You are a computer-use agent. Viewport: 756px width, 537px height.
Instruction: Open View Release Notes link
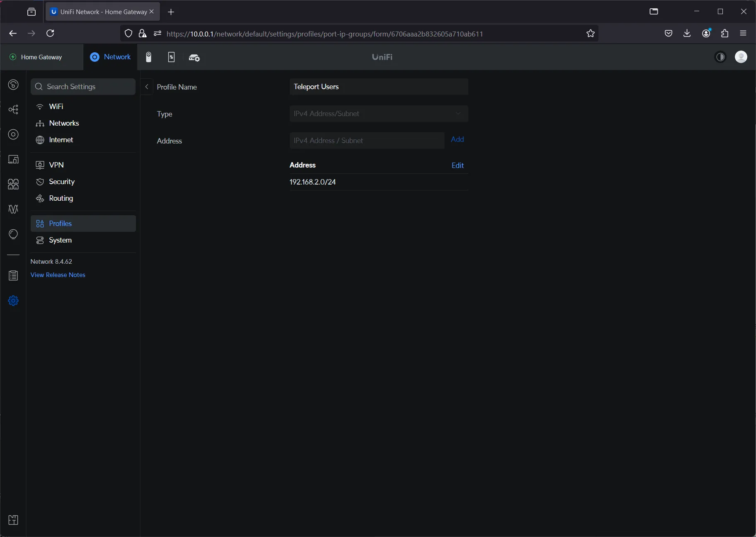tap(58, 275)
